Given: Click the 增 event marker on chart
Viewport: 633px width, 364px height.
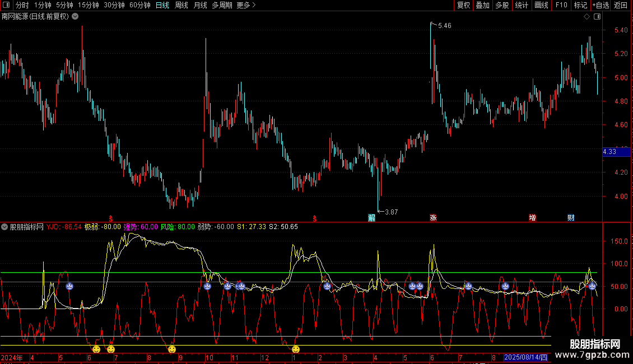Looking at the screenshot, I should coord(533,218).
